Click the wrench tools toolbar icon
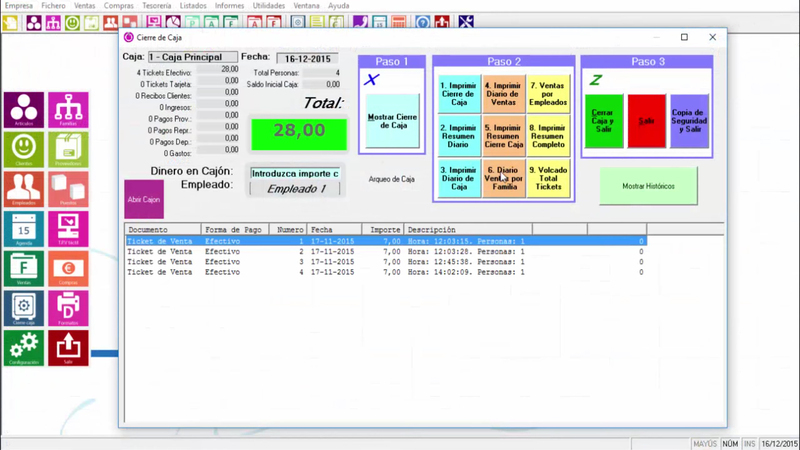 click(x=466, y=22)
